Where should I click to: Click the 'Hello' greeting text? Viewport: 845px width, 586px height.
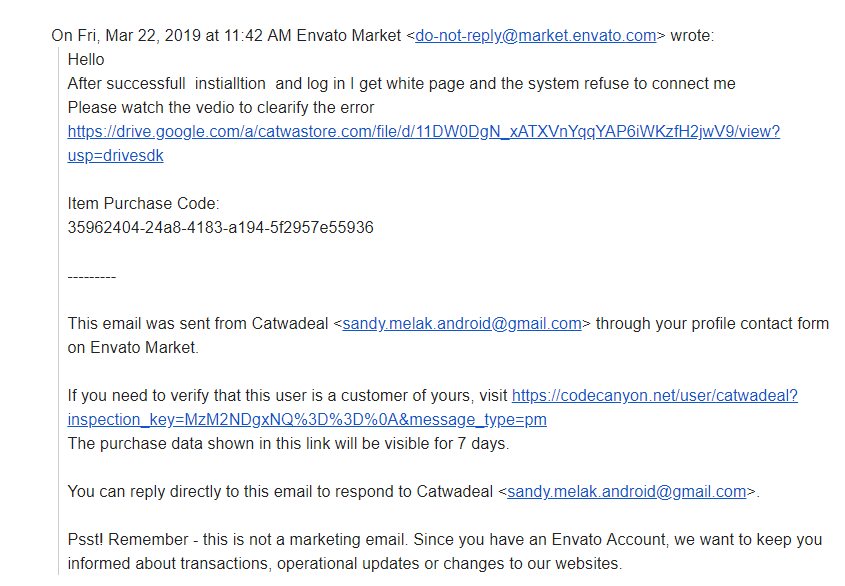pyautogui.click(x=86, y=60)
